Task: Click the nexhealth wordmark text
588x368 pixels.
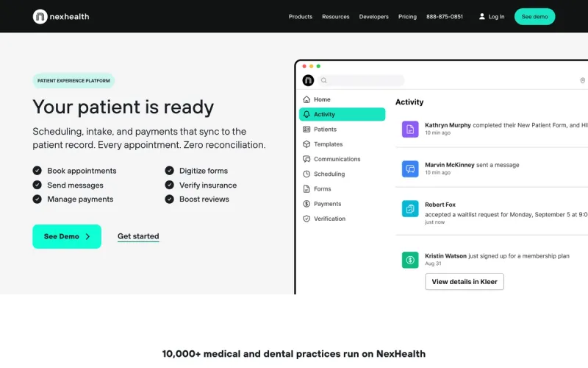Action: pyautogui.click(x=69, y=16)
